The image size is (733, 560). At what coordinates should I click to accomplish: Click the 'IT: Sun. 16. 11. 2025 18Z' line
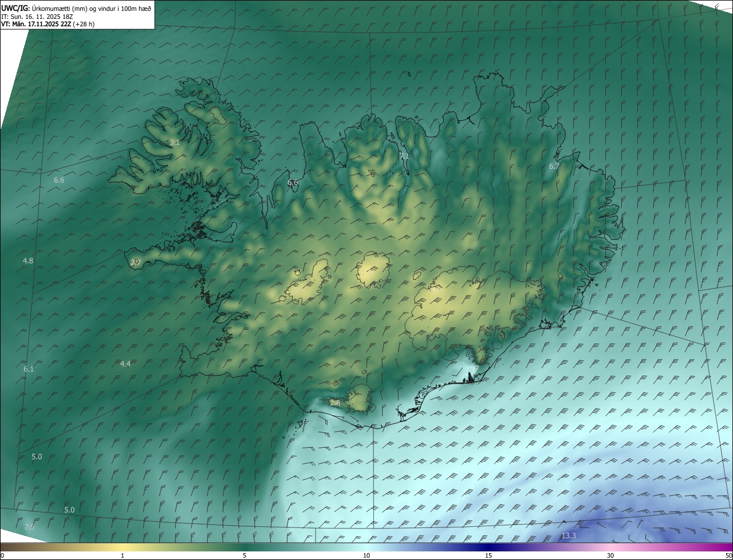click(x=37, y=16)
